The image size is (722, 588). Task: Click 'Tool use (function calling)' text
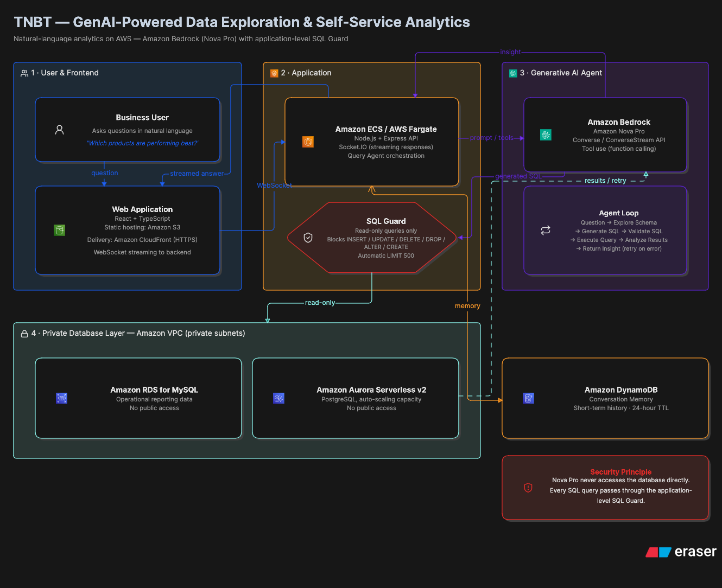(x=619, y=149)
